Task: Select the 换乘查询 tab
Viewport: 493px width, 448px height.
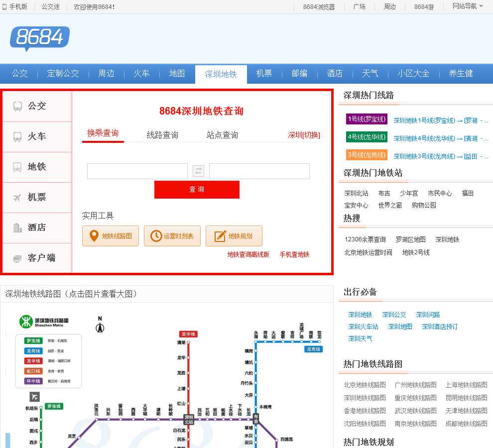Action: point(103,133)
